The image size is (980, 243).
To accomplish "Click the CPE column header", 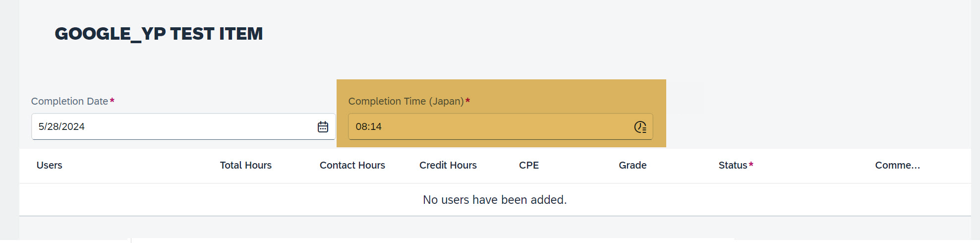I will point(529,165).
